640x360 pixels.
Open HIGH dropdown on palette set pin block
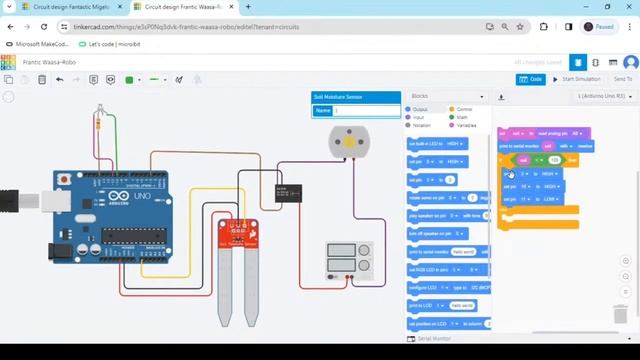(455, 162)
